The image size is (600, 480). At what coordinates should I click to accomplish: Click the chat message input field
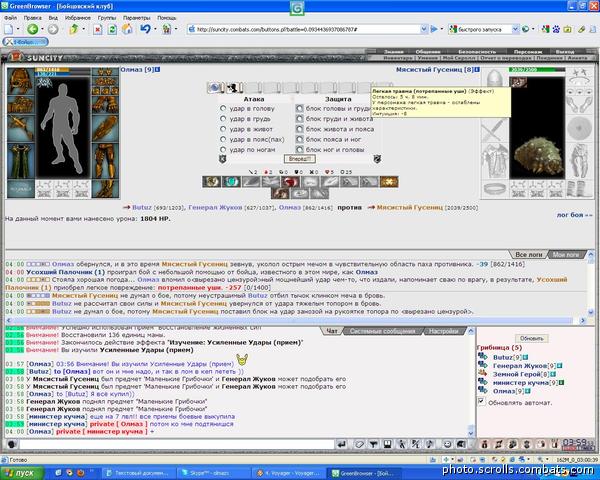(177, 444)
